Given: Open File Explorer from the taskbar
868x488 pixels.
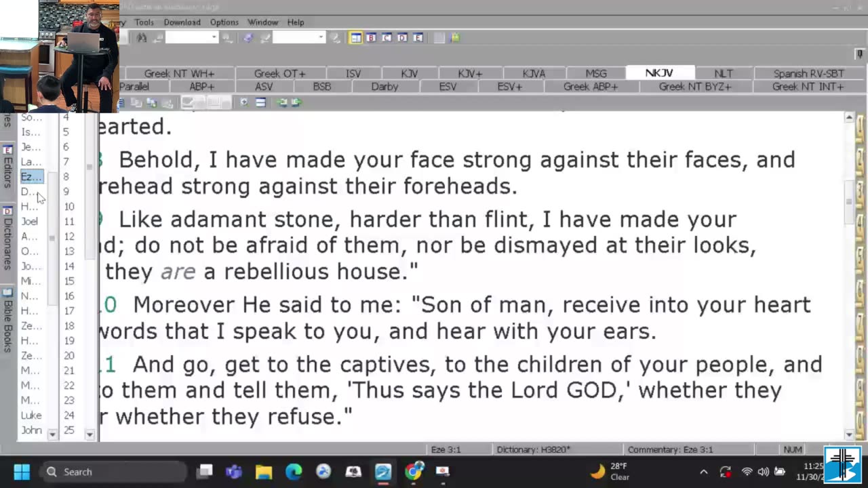Looking at the screenshot, I should click(264, 472).
